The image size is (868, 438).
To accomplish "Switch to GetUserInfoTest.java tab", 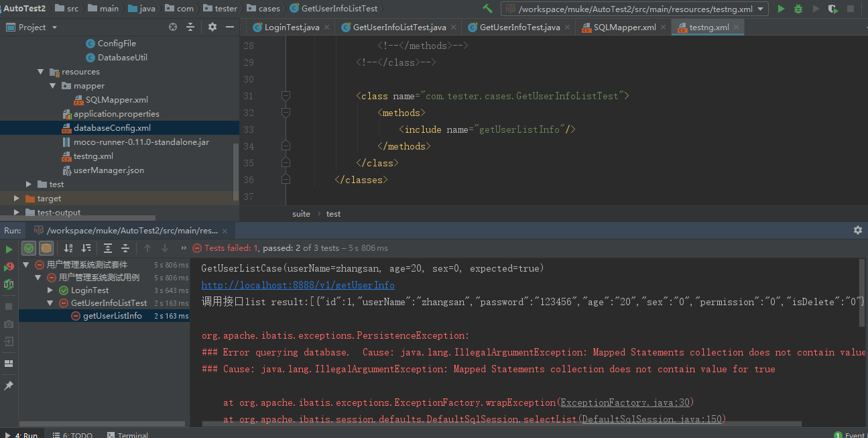I will click(x=519, y=28).
